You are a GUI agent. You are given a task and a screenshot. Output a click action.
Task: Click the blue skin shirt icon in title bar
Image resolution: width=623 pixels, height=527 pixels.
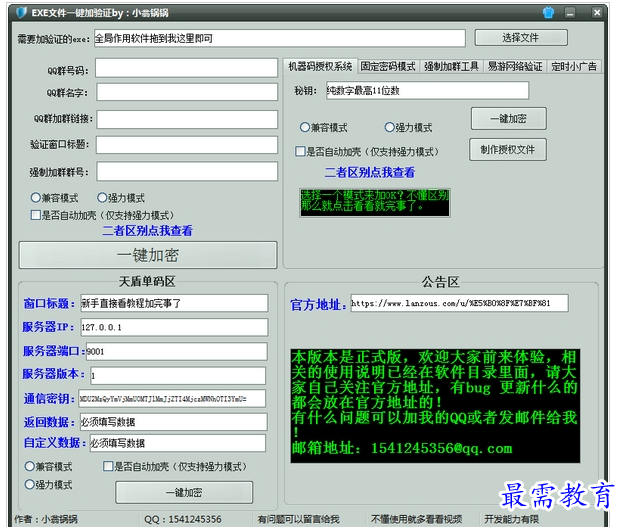coord(548,13)
